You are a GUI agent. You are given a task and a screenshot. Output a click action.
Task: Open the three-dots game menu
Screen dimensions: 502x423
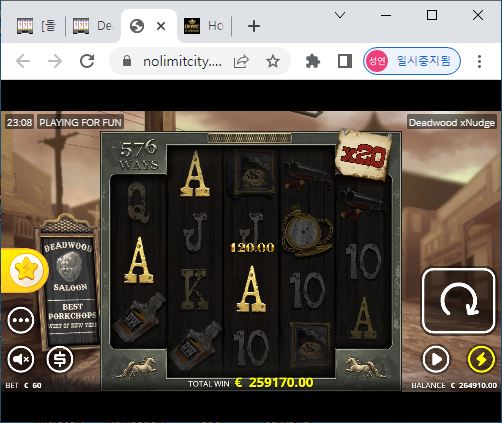pyautogui.click(x=21, y=320)
